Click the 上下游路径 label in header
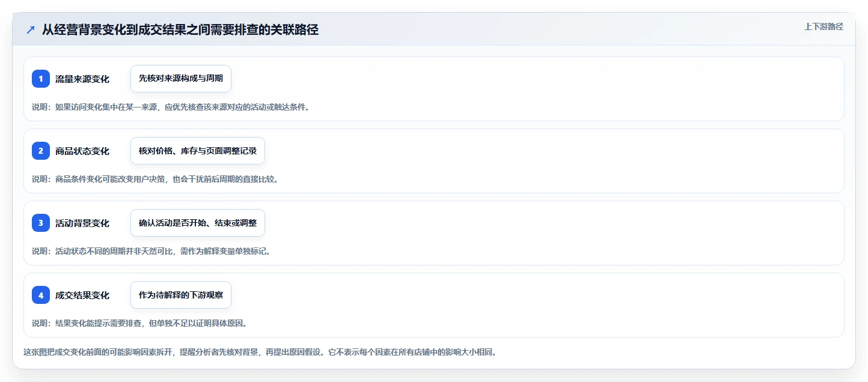 pyautogui.click(x=824, y=26)
